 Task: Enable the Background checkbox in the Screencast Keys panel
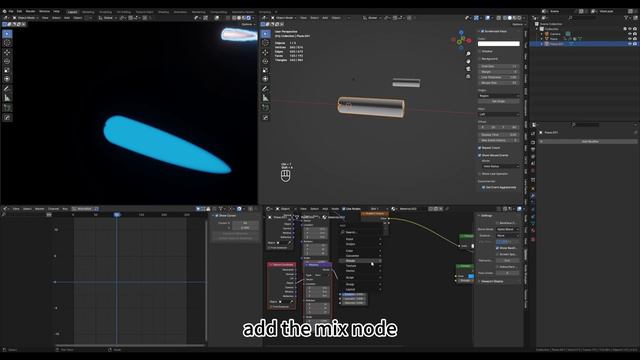tap(480, 59)
